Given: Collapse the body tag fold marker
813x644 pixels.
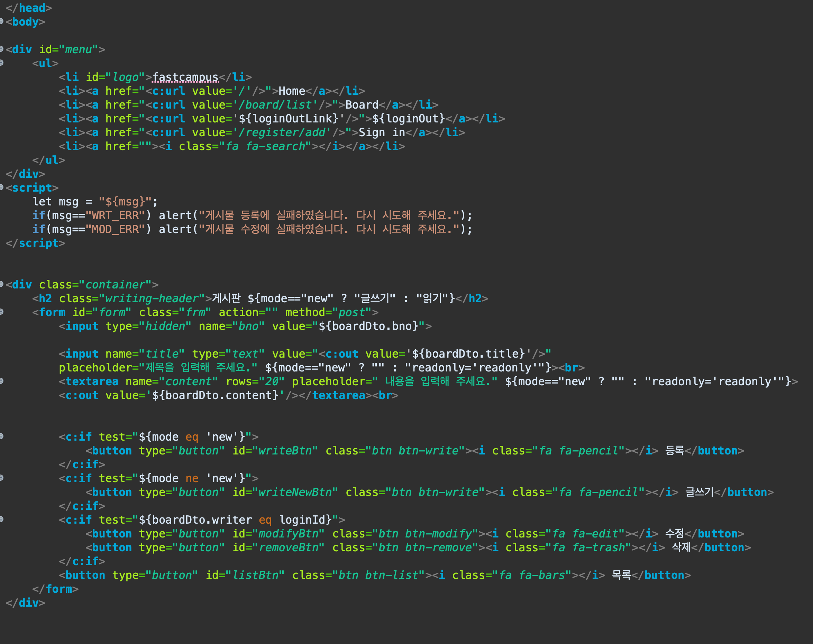Looking at the screenshot, I should click(1, 21).
